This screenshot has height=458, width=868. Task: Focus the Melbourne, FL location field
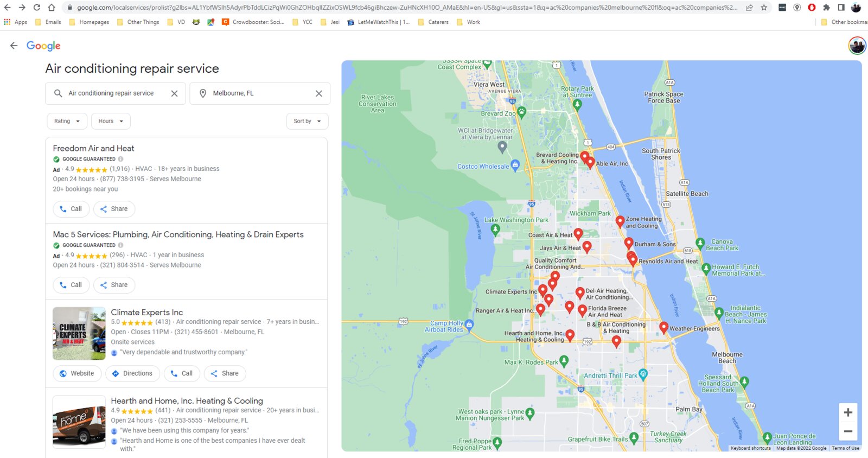pyautogui.click(x=259, y=93)
